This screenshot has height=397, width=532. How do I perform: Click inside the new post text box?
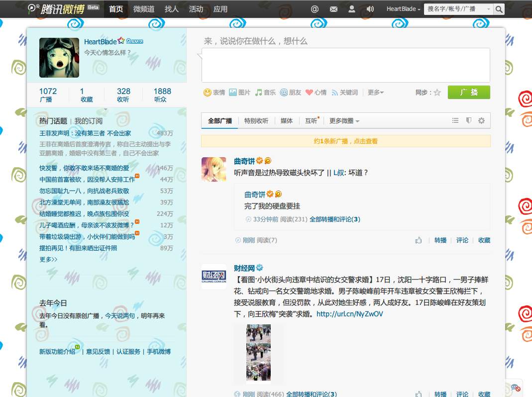(345, 65)
